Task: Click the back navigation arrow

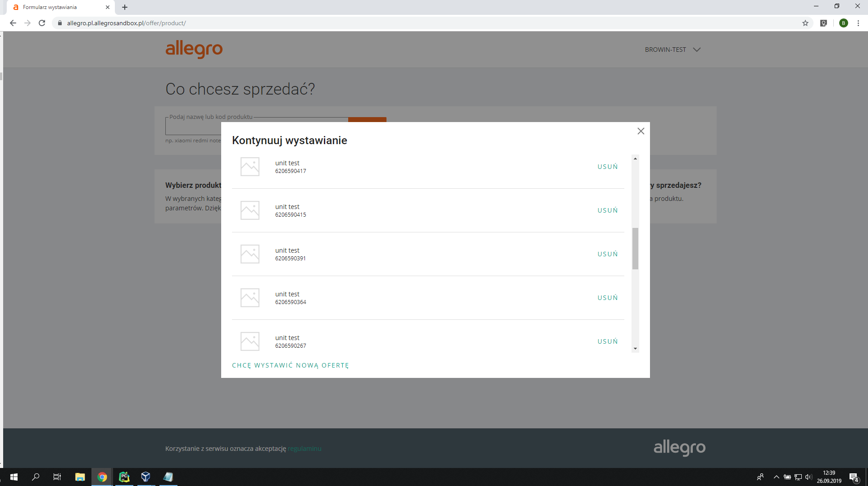Action: click(x=13, y=23)
